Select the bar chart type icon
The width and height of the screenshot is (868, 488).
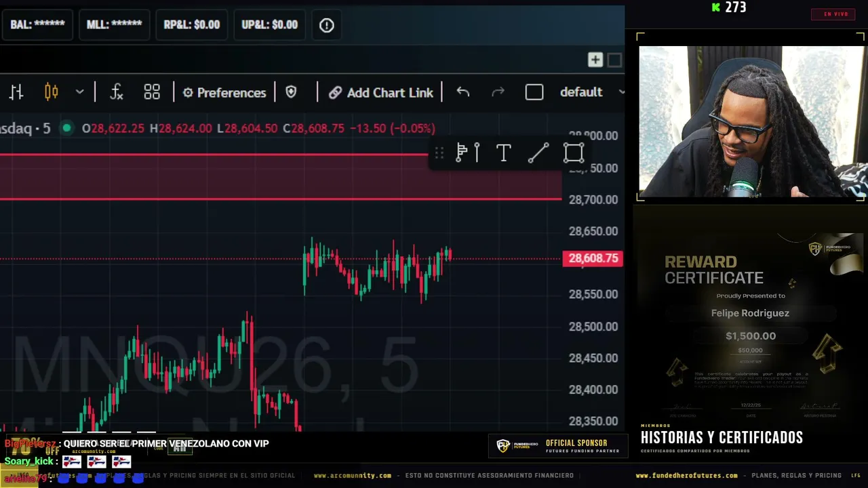tap(16, 92)
